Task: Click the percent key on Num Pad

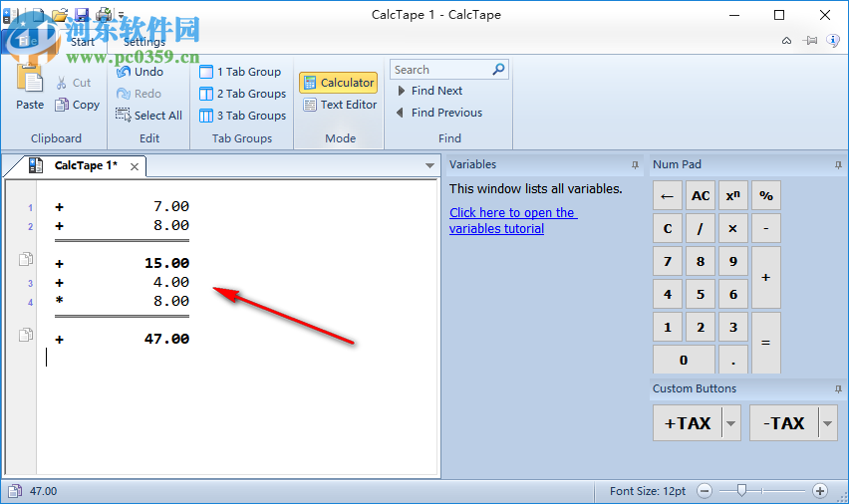Action: coord(766,195)
